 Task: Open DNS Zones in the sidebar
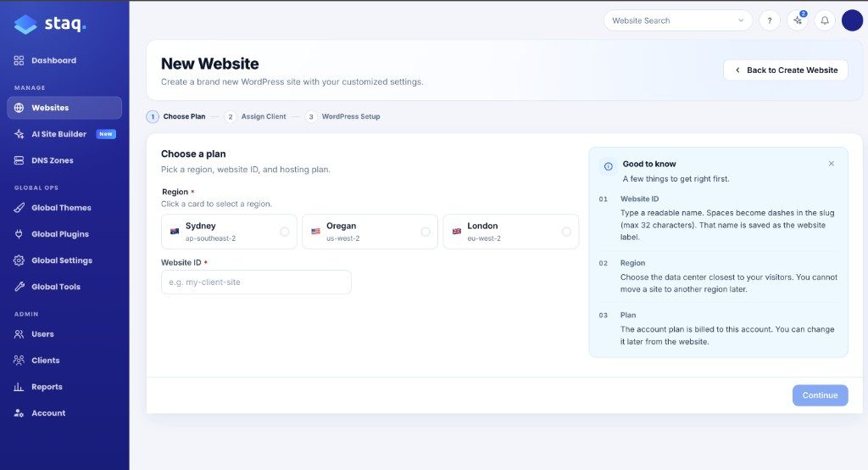pyautogui.click(x=64, y=160)
